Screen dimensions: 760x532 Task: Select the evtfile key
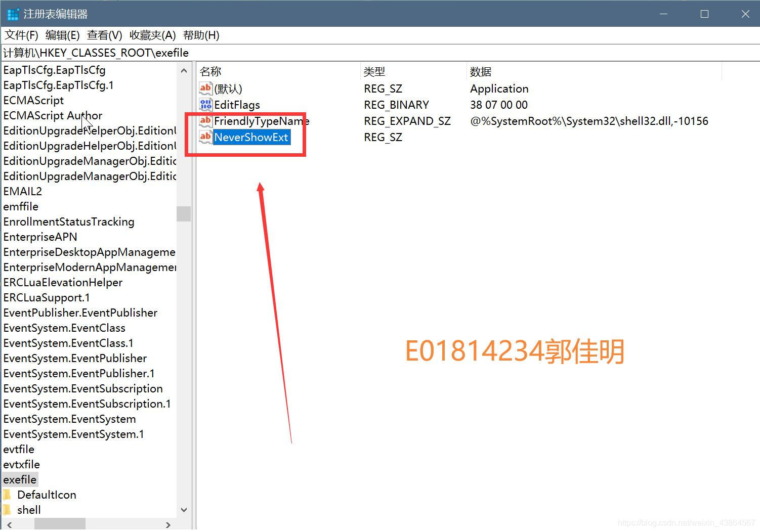[x=19, y=449]
